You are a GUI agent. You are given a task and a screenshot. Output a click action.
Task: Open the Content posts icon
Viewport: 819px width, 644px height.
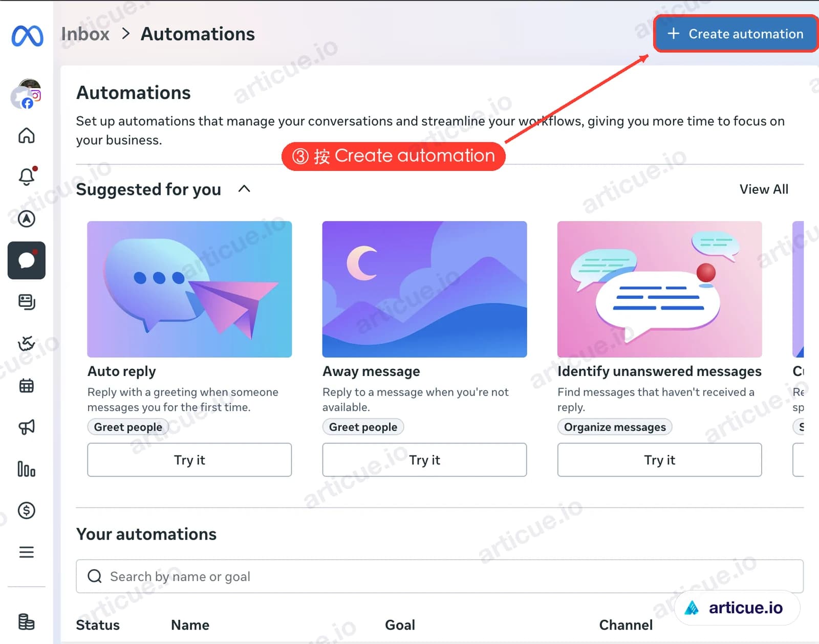click(x=27, y=302)
